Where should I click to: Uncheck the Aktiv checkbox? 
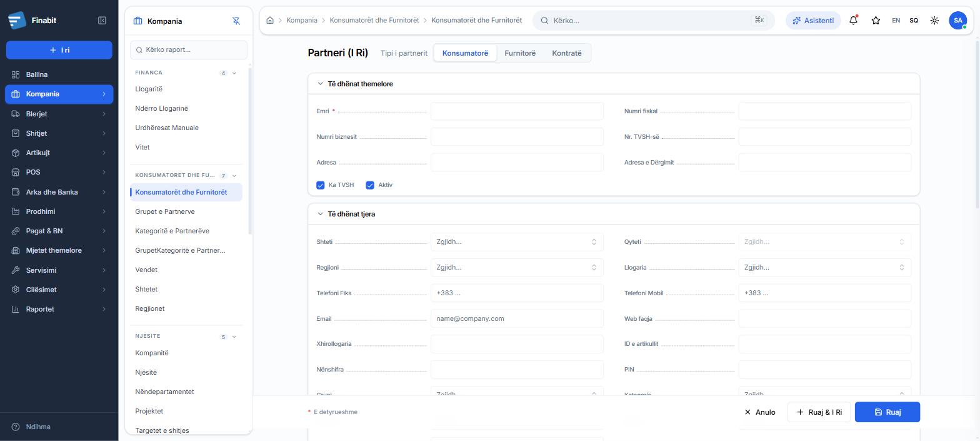(x=370, y=185)
